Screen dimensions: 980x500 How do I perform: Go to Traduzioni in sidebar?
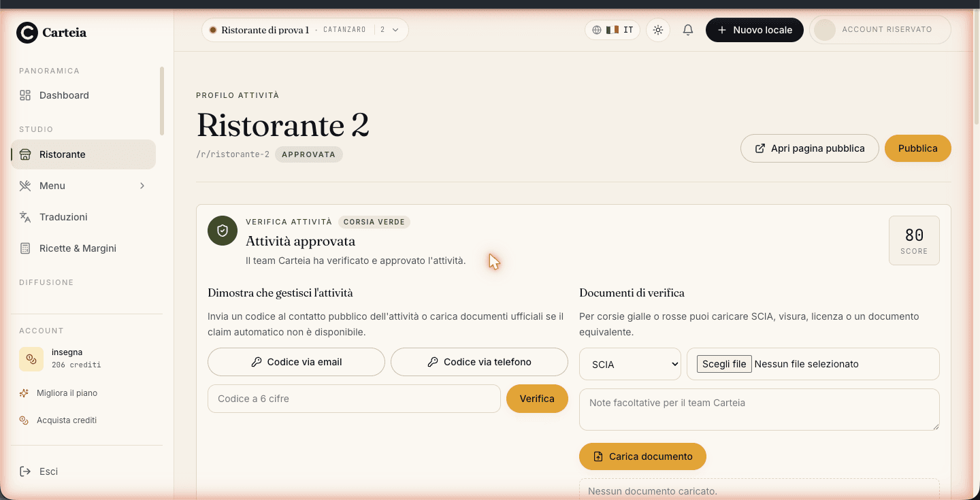pos(83,217)
